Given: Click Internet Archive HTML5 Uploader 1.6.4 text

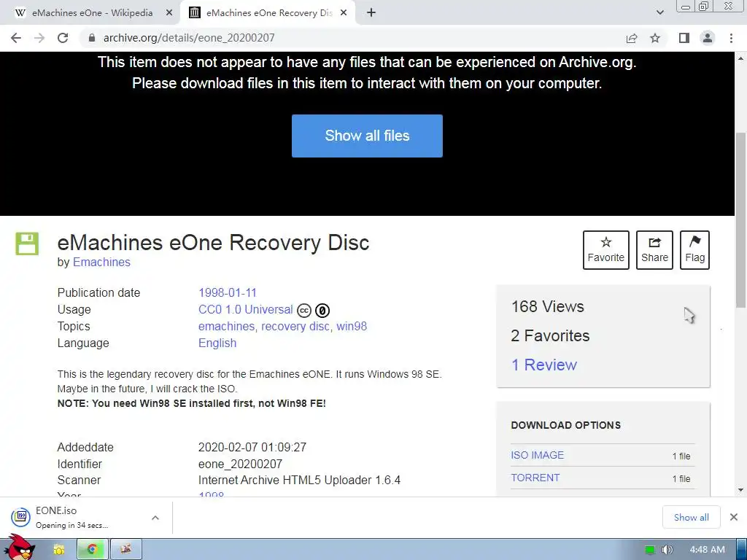Looking at the screenshot, I should point(299,480).
